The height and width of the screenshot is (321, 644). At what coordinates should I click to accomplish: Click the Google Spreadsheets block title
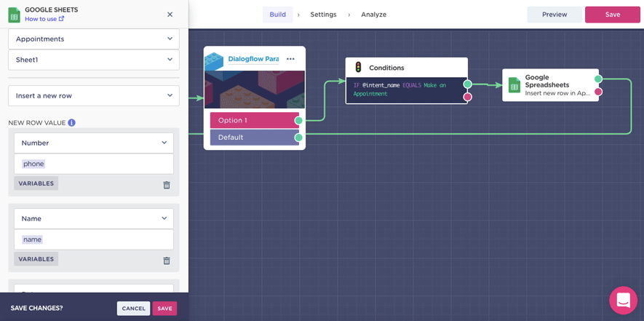547,82
